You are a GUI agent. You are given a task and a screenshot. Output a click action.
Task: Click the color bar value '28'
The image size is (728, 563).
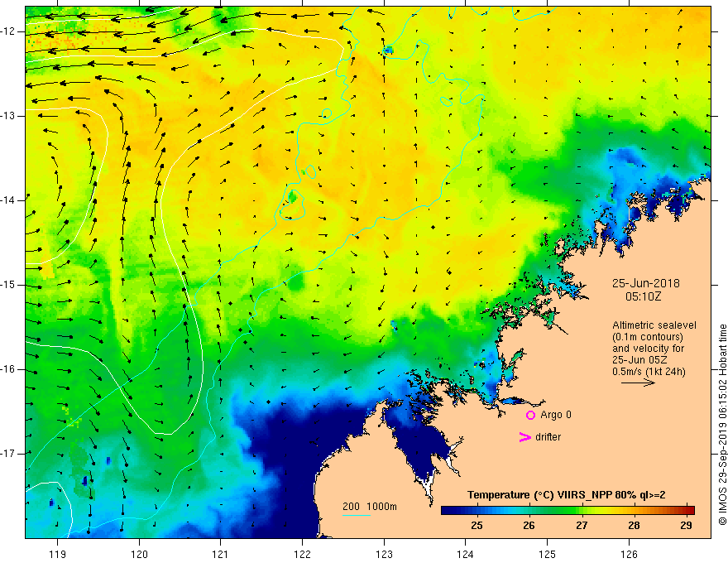tap(634, 526)
